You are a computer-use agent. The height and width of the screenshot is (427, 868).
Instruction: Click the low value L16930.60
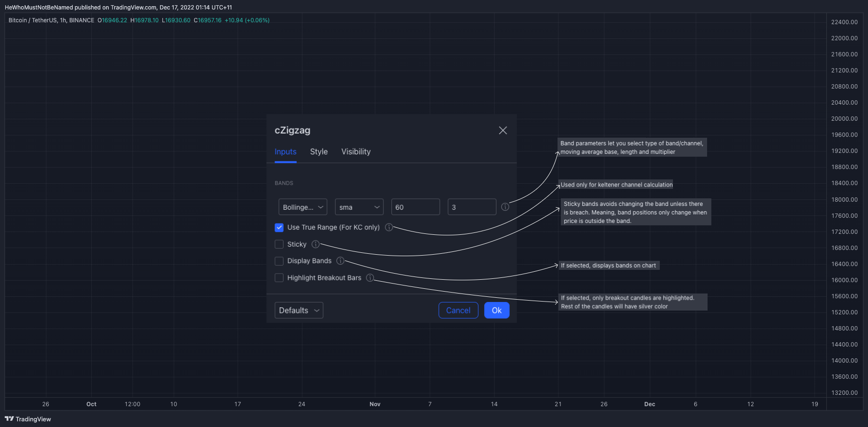tap(176, 20)
